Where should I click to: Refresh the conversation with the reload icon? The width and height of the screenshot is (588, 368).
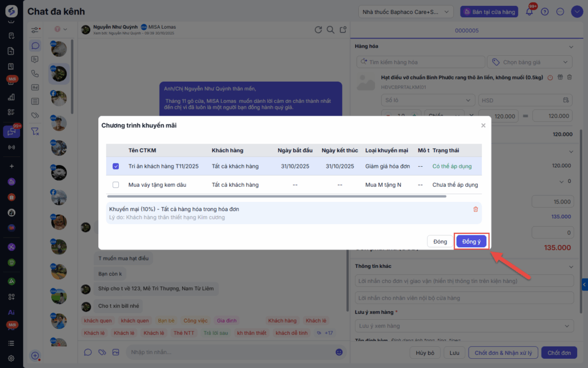coord(318,30)
